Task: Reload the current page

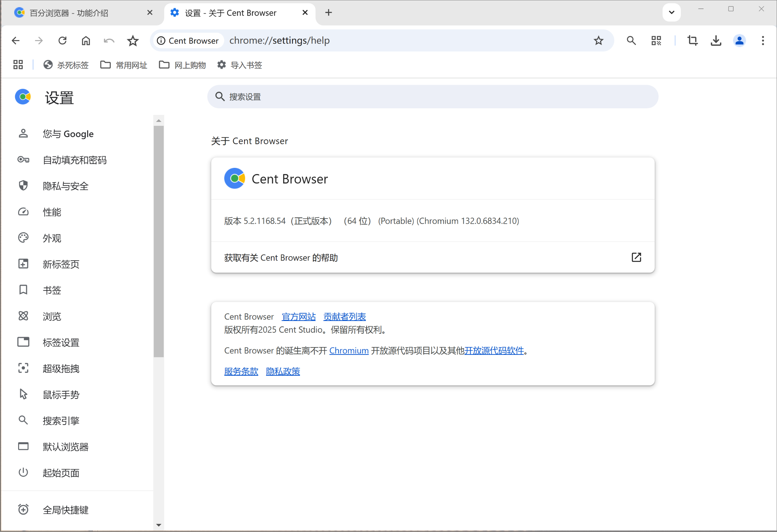Action: [x=62, y=41]
